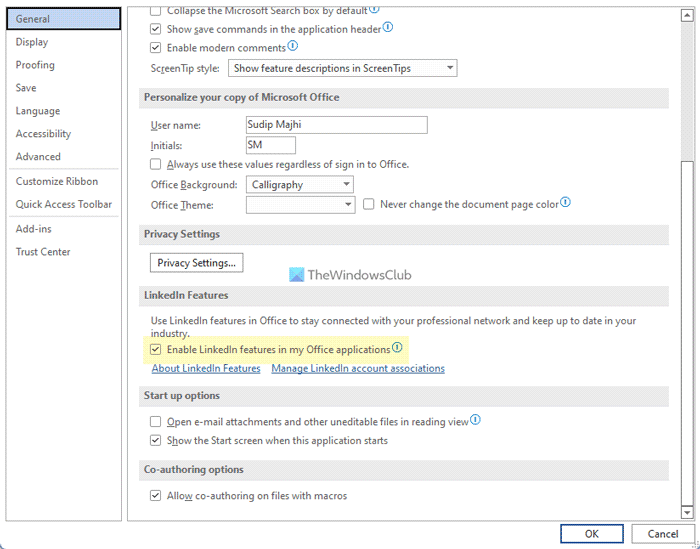The image size is (700, 549).
Task: Open Manage LinkedIn account associations link
Action: click(x=358, y=369)
